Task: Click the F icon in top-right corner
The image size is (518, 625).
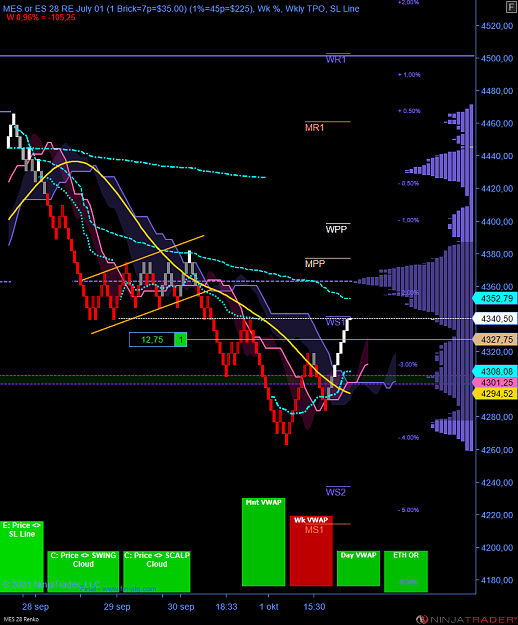Action: click(x=511, y=7)
